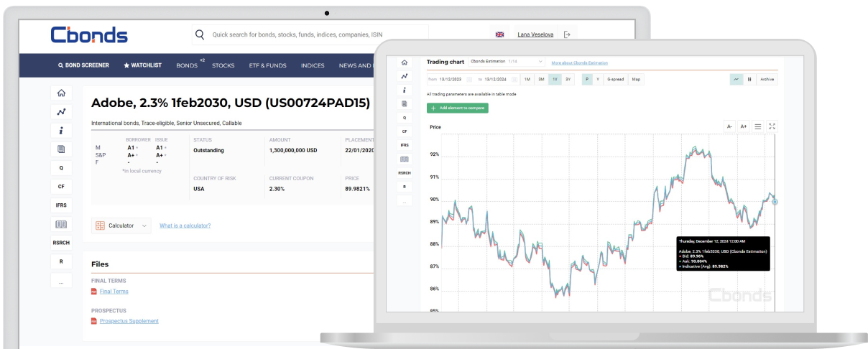Image resolution: width=868 pixels, height=349 pixels.
Task: Click chart icon in chart window sidebar
Action: pyautogui.click(x=405, y=76)
